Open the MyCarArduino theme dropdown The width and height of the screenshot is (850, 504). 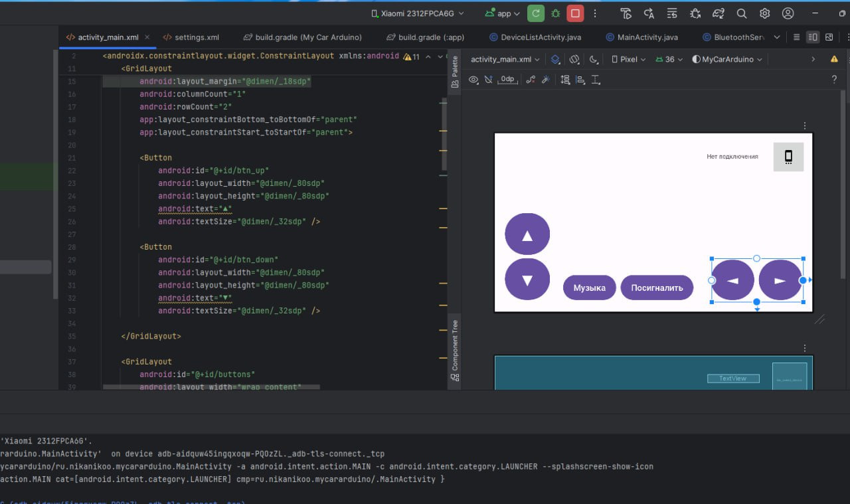point(726,59)
